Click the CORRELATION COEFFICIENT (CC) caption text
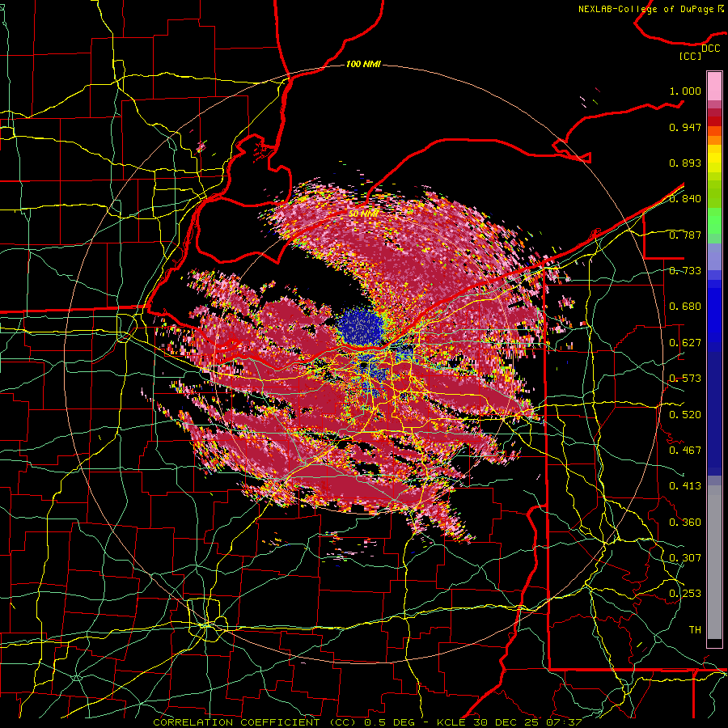Viewport: 728px width, 728px height. point(255,722)
